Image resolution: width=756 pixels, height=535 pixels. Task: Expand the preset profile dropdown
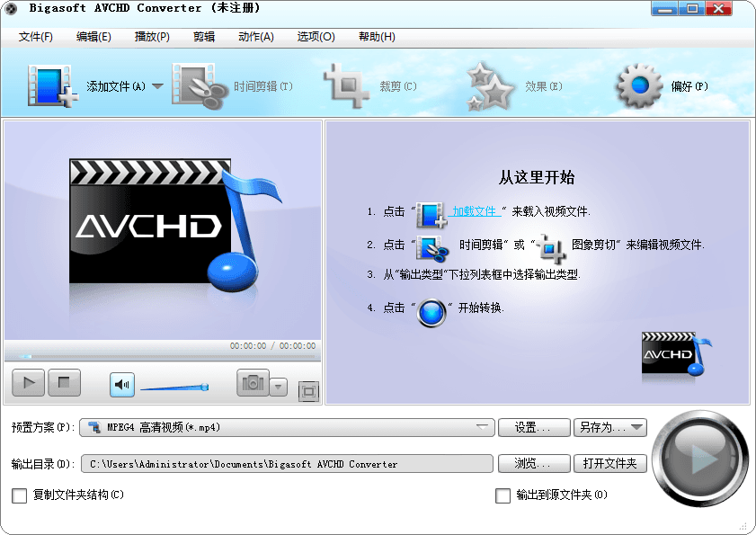click(x=484, y=428)
